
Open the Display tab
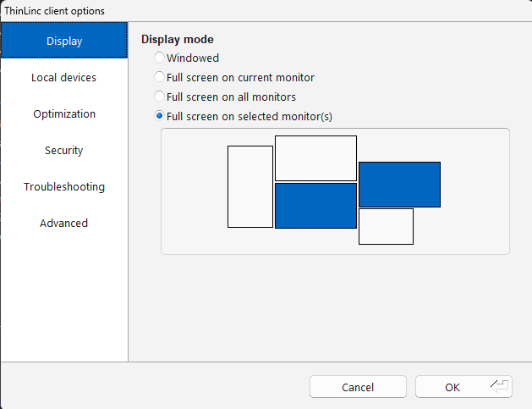coord(64,41)
